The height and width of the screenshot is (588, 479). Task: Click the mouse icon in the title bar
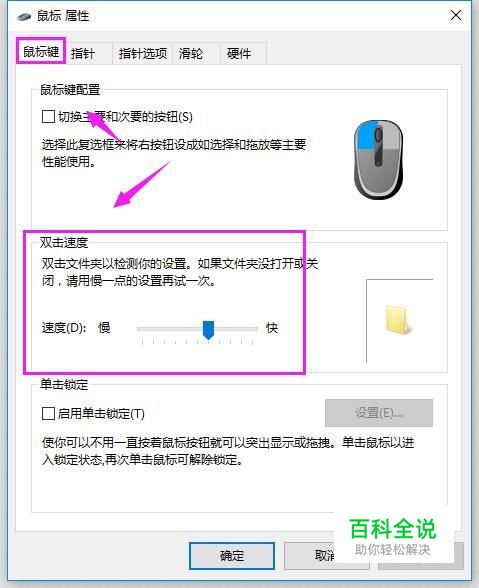click(24, 16)
